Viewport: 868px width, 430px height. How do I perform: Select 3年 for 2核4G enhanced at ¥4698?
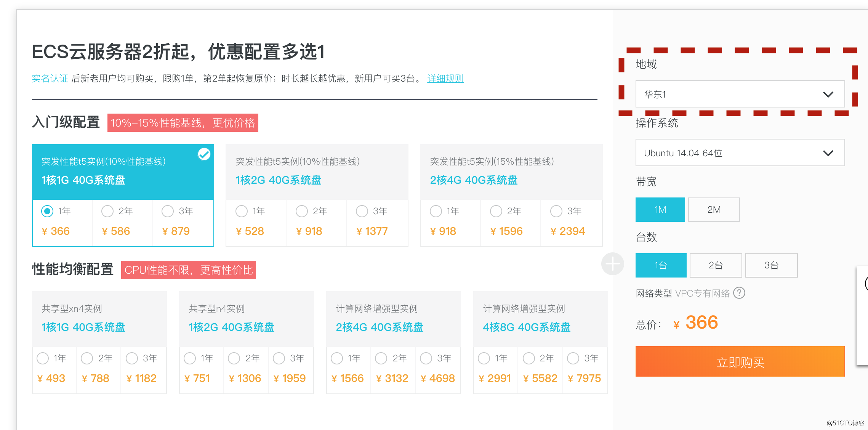(x=426, y=358)
